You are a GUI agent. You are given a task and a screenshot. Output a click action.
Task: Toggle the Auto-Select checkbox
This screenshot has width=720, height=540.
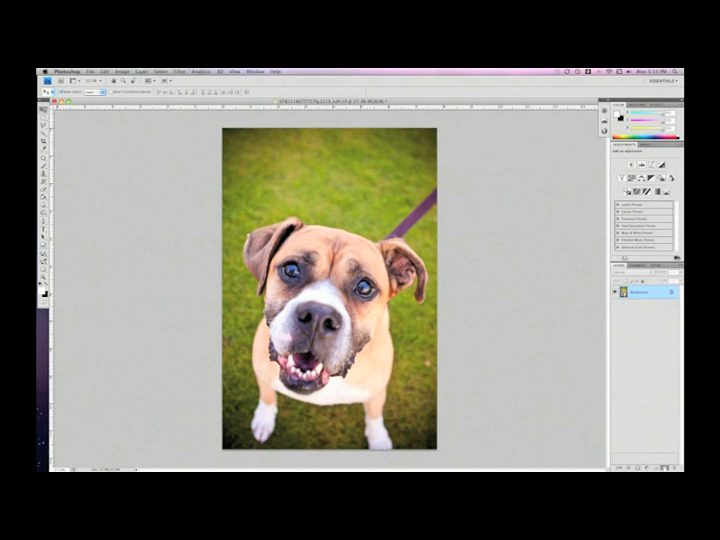pos(61,92)
